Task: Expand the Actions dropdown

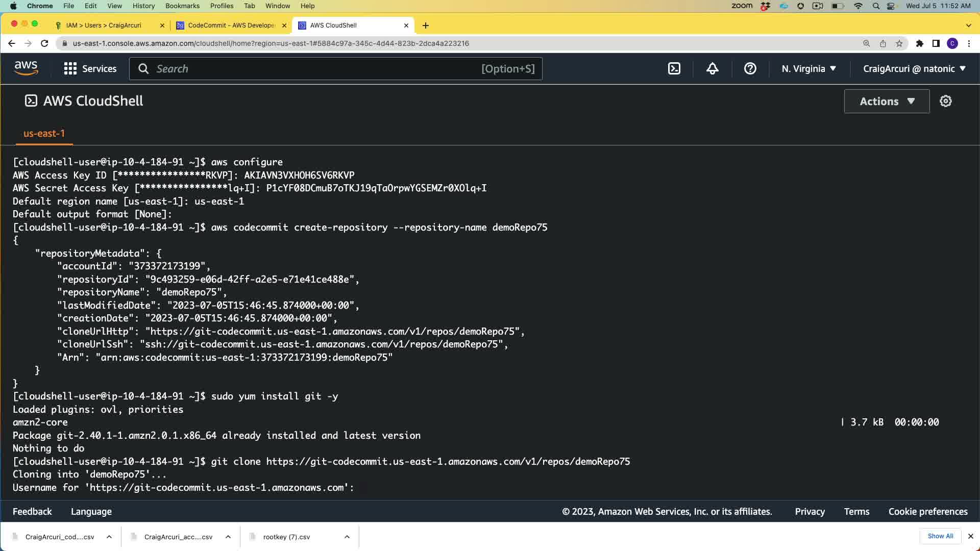Action: 887,101
